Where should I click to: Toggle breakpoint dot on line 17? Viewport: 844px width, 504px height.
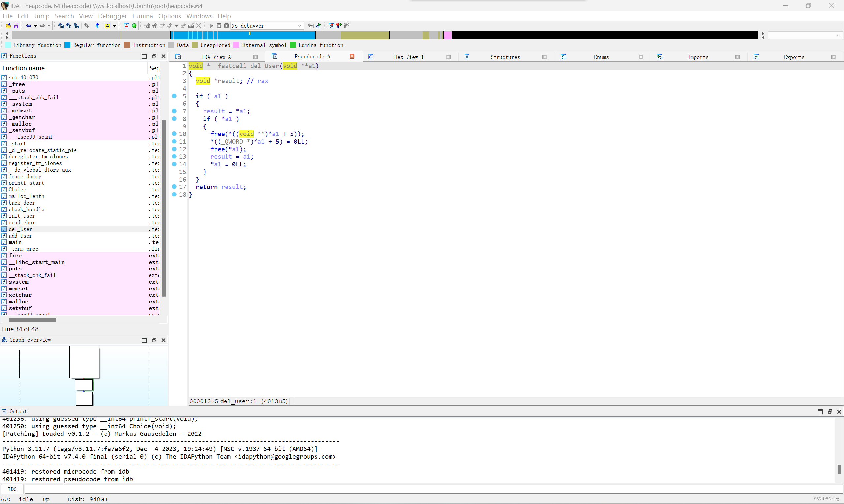coord(174,187)
